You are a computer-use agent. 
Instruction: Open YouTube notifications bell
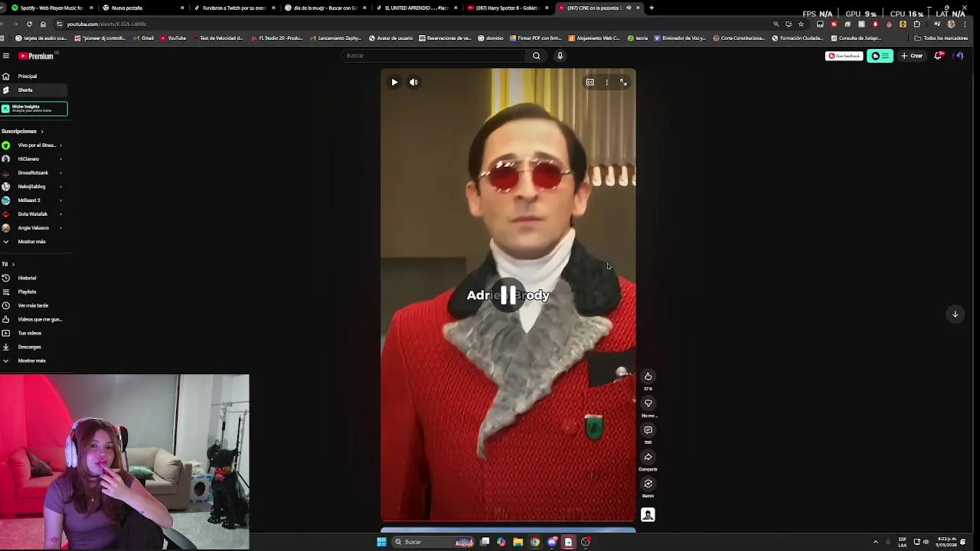939,56
